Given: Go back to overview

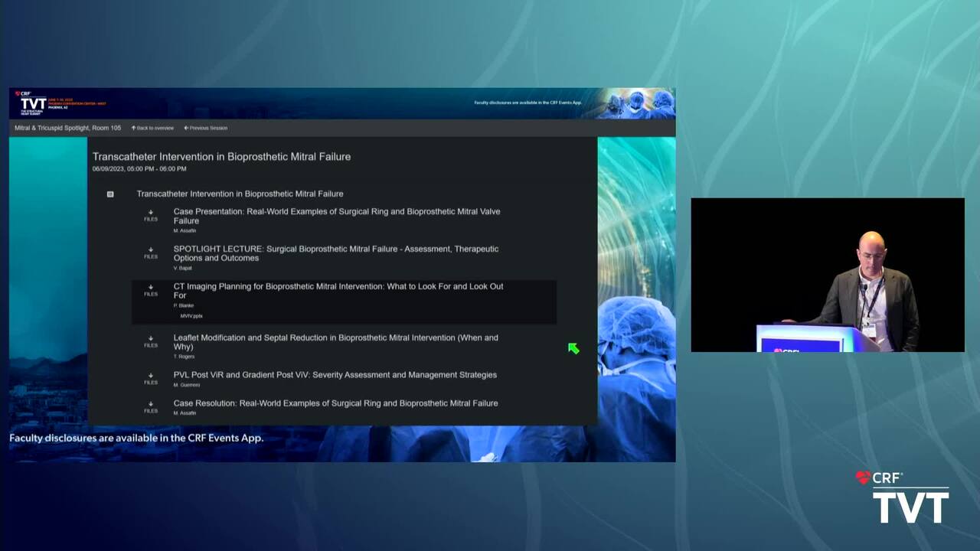Looking at the screenshot, I should click(x=152, y=128).
